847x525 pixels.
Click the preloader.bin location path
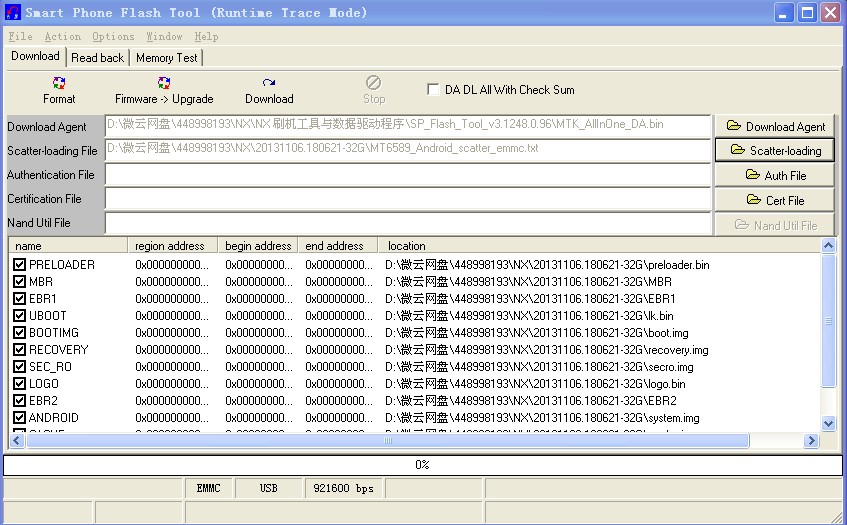tap(547, 265)
